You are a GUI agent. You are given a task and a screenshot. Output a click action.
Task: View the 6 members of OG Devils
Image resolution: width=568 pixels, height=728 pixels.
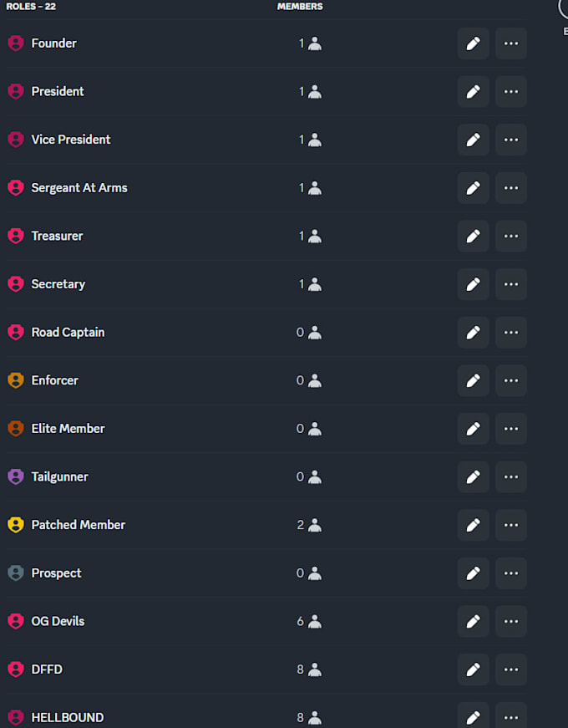tap(309, 621)
